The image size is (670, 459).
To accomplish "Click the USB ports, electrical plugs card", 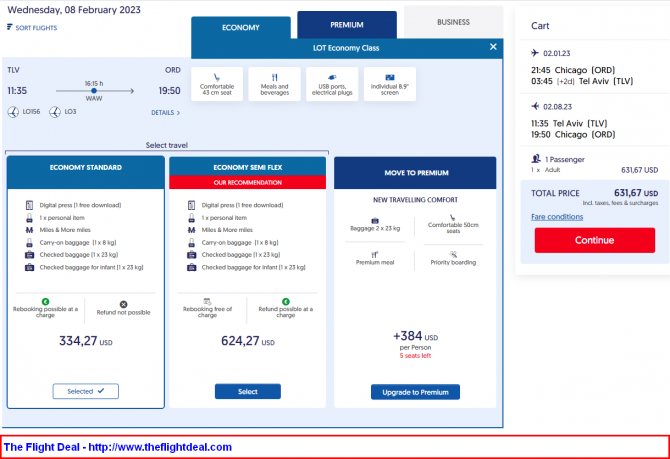I will tap(332, 84).
